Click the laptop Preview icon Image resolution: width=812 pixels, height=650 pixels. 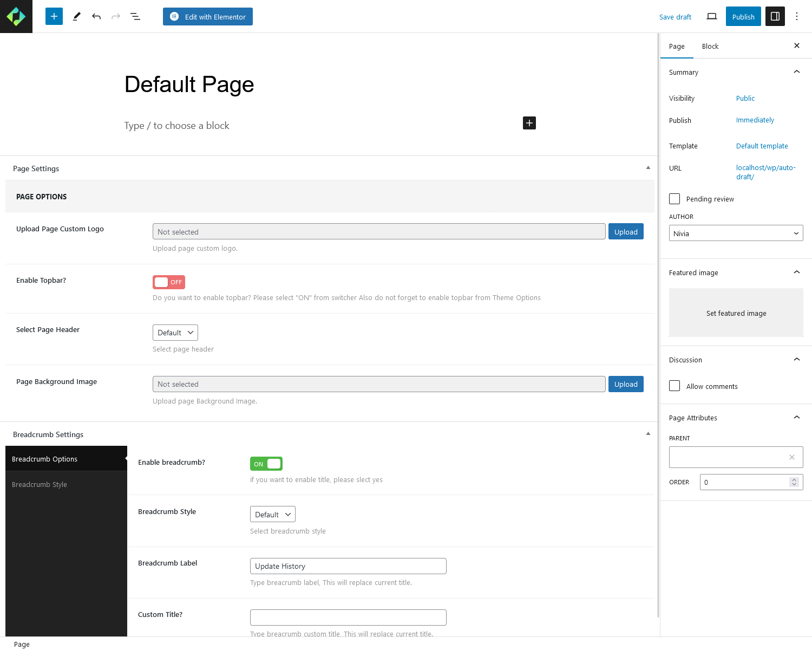tap(712, 16)
